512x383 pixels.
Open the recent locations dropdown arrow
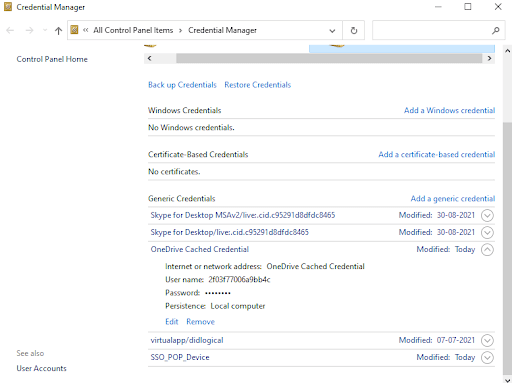[x=45, y=30]
